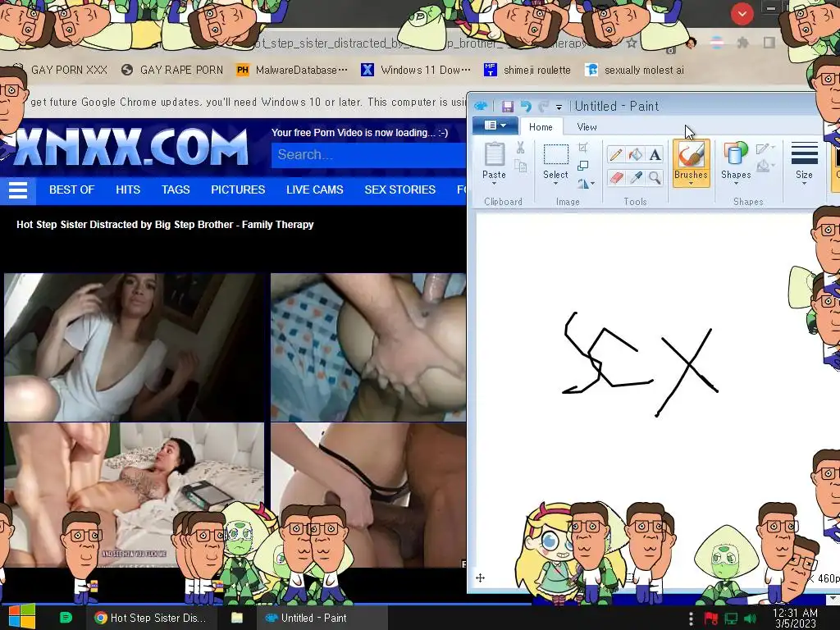
Task: Open the Paint application menu button
Action: click(x=495, y=126)
